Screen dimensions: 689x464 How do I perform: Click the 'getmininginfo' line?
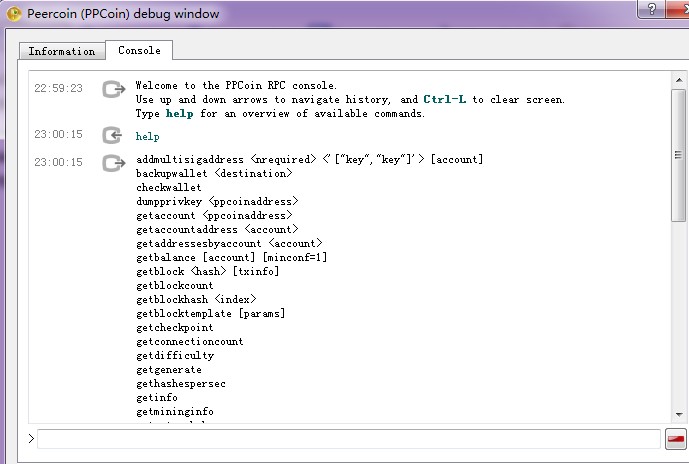175,412
